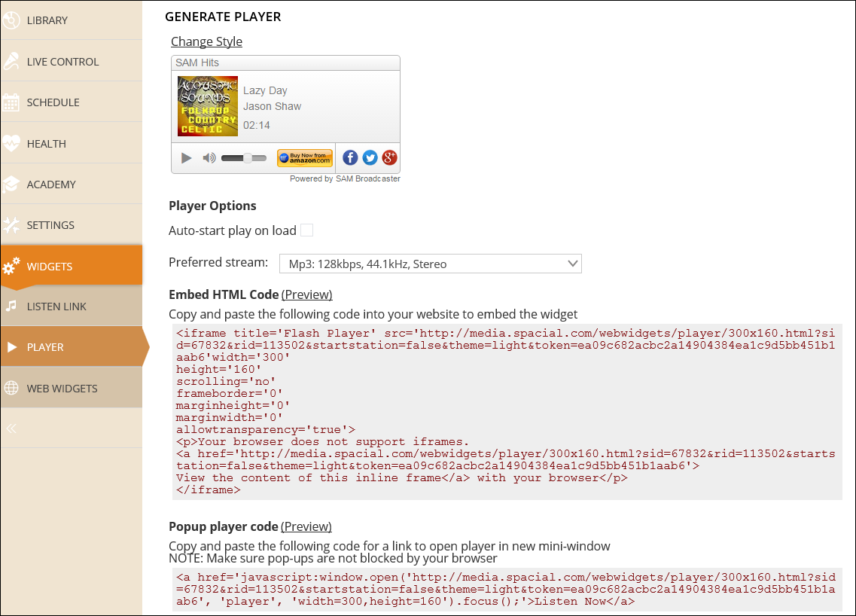The height and width of the screenshot is (616, 856).
Task: Click the Listen Link music note icon
Action: pos(11,306)
